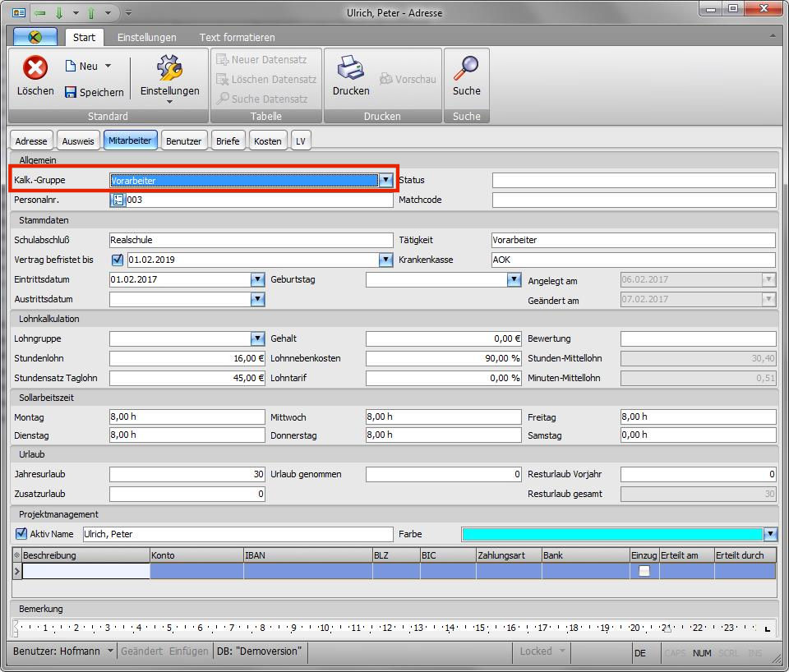Click the Beschreibung cell in bank row
Viewport: 789px width, 672px height.
tap(86, 571)
